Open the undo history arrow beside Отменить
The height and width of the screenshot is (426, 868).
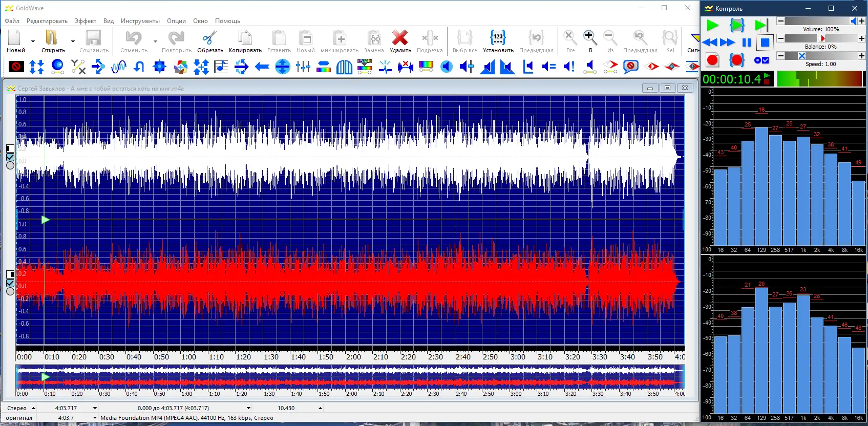155,41
